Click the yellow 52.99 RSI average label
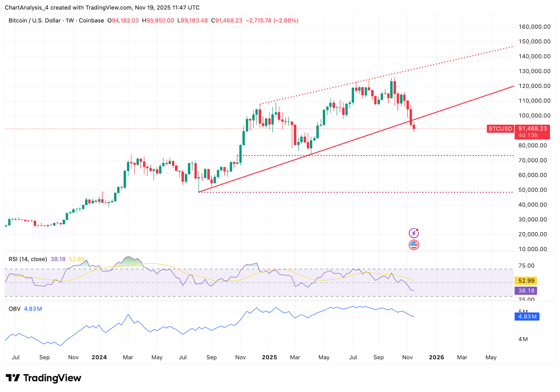This screenshot has width=560, height=392. coord(526,281)
